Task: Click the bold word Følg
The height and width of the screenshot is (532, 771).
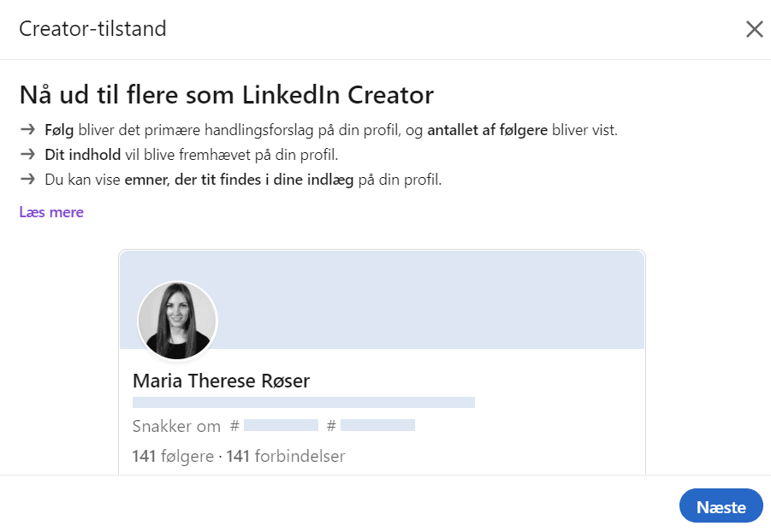Action: click(59, 130)
